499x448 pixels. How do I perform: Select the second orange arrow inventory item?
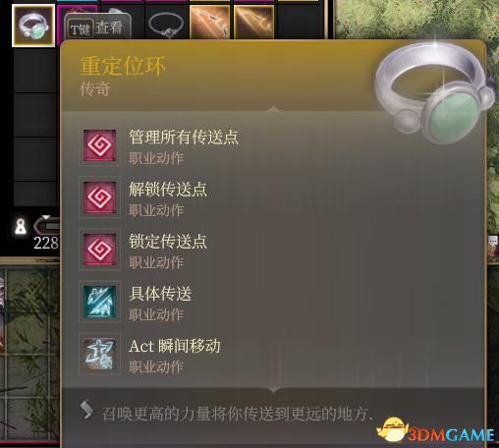coord(254,23)
